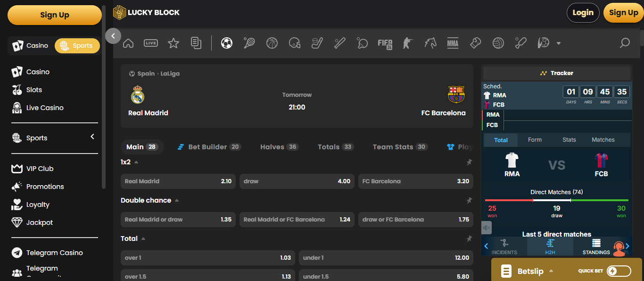Open tracker Standings tab
644x281 pixels.
tap(596, 247)
